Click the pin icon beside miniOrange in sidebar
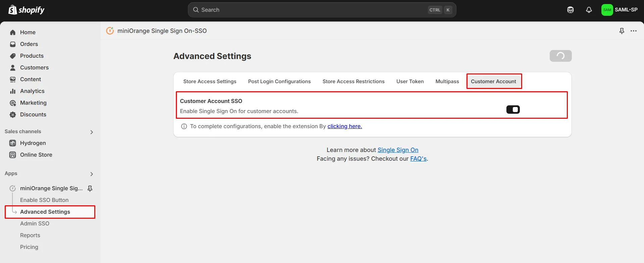 pos(90,189)
